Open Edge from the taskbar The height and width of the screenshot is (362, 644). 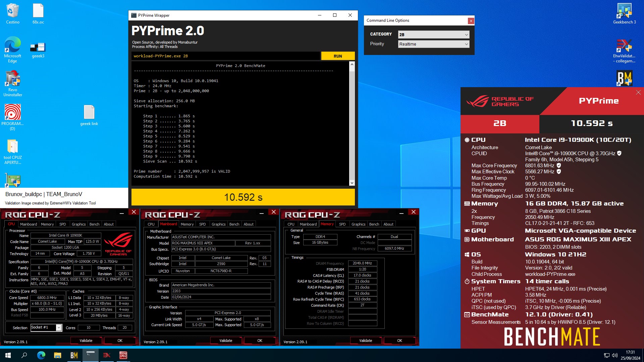click(x=41, y=355)
